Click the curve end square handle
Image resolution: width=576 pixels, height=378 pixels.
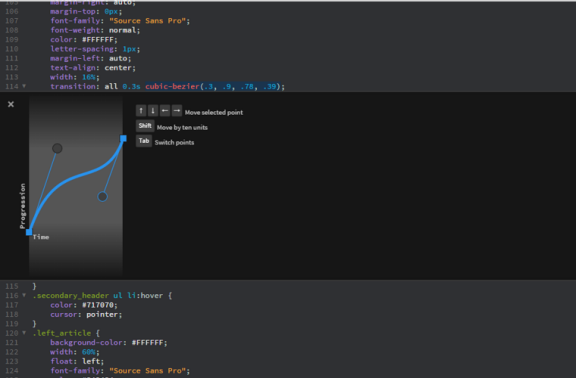pos(123,138)
